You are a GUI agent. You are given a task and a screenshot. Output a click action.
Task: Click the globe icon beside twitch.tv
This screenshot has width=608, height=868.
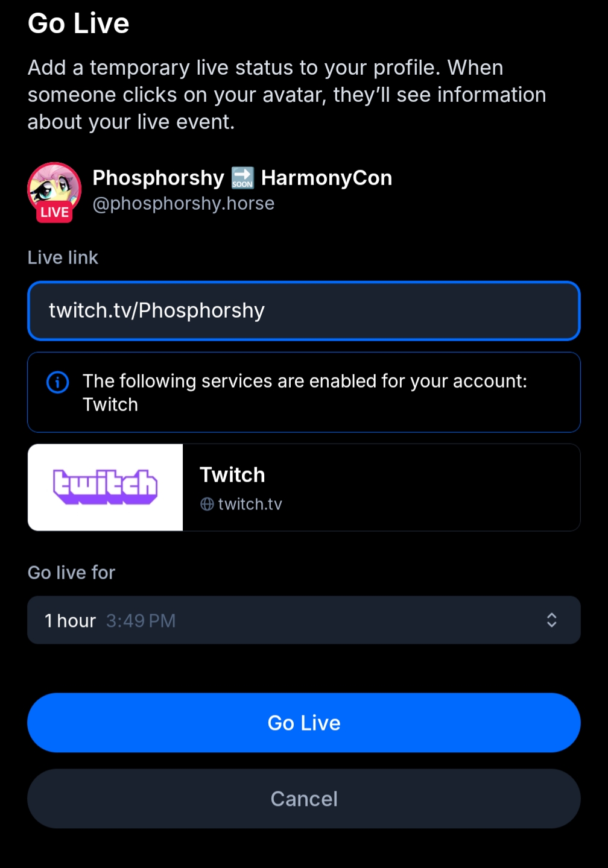pos(207,504)
